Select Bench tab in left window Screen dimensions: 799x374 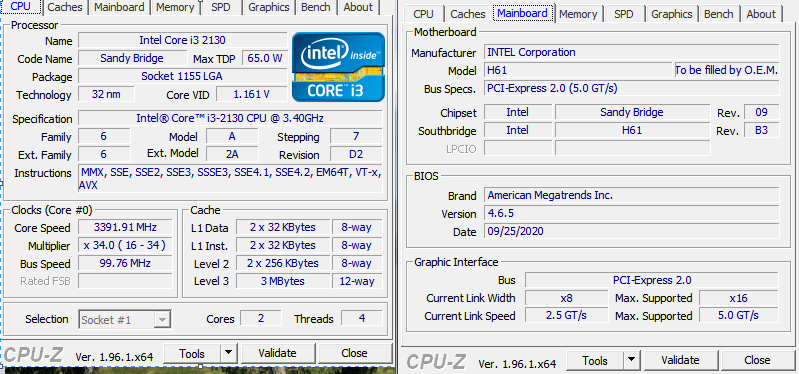315,7
